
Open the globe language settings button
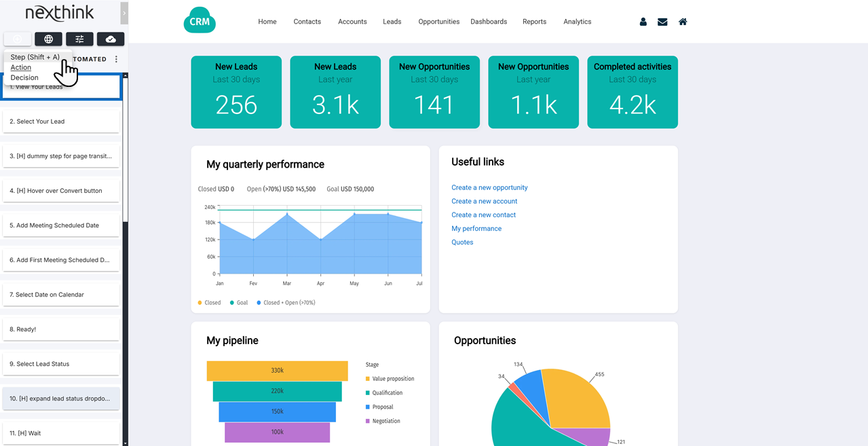[49, 39]
